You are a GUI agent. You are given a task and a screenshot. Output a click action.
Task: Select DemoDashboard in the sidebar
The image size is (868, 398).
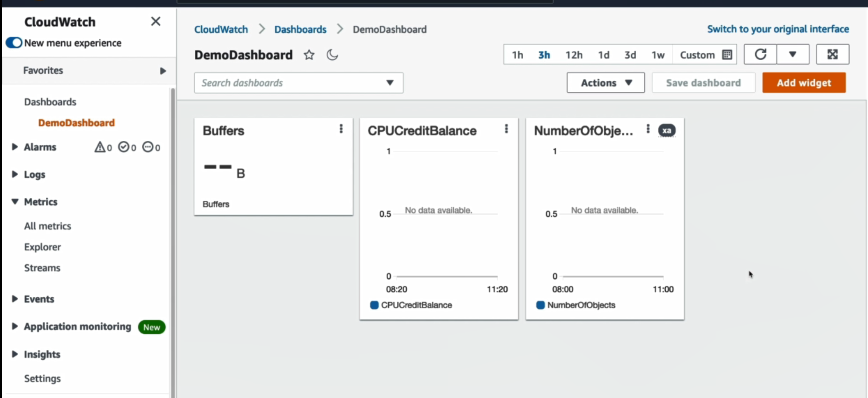[76, 123]
